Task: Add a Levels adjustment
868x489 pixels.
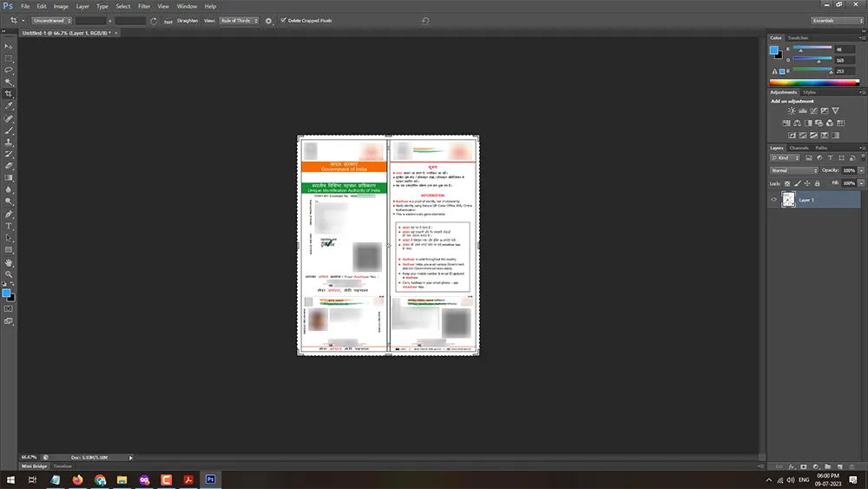Action: tap(803, 111)
